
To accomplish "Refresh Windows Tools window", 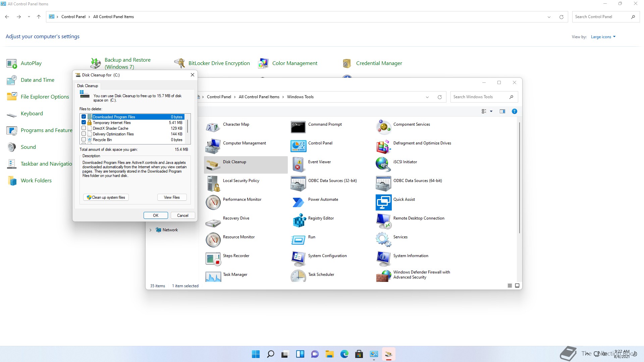I will click(440, 97).
